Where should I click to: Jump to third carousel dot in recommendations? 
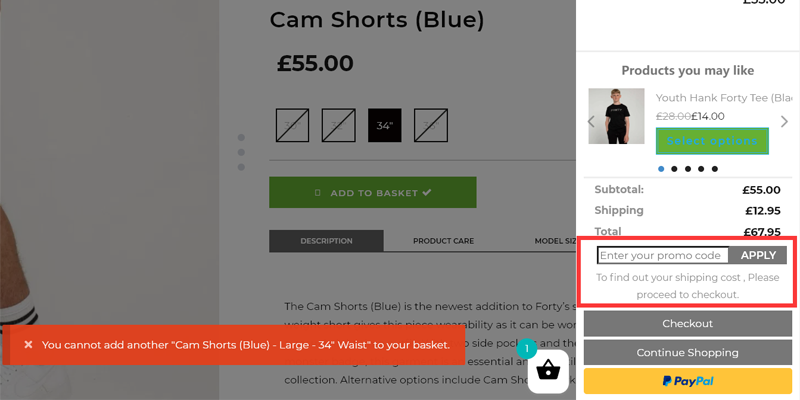(x=688, y=169)
